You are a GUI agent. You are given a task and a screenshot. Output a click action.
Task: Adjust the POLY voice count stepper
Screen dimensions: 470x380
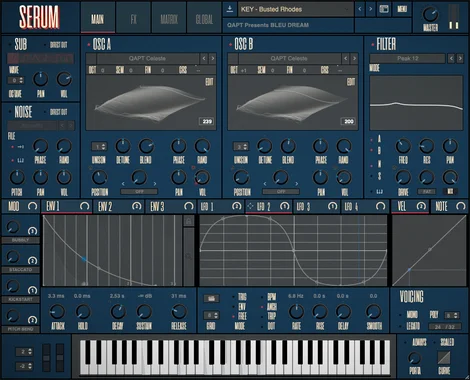click(453, 315)
